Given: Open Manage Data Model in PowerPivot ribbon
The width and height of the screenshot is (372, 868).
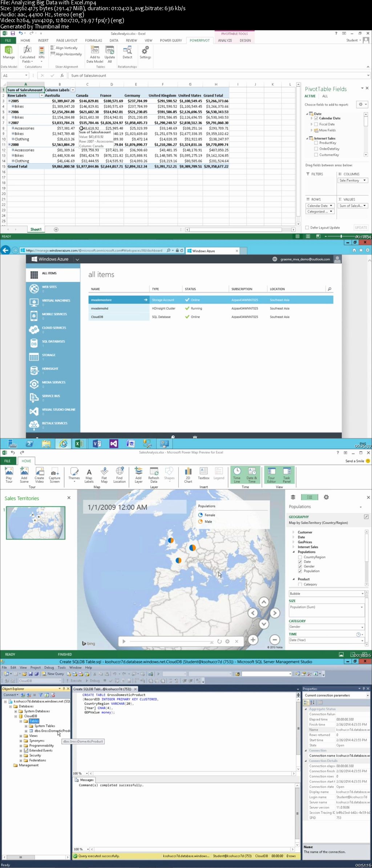Looking at the screenshot, I should coord(9,52).
